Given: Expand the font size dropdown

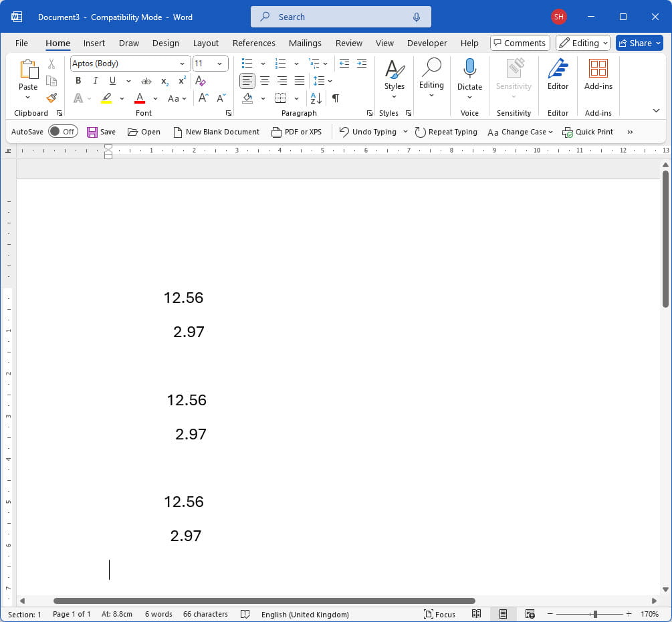Looking at the screenshot, I should tap(219, 63).
